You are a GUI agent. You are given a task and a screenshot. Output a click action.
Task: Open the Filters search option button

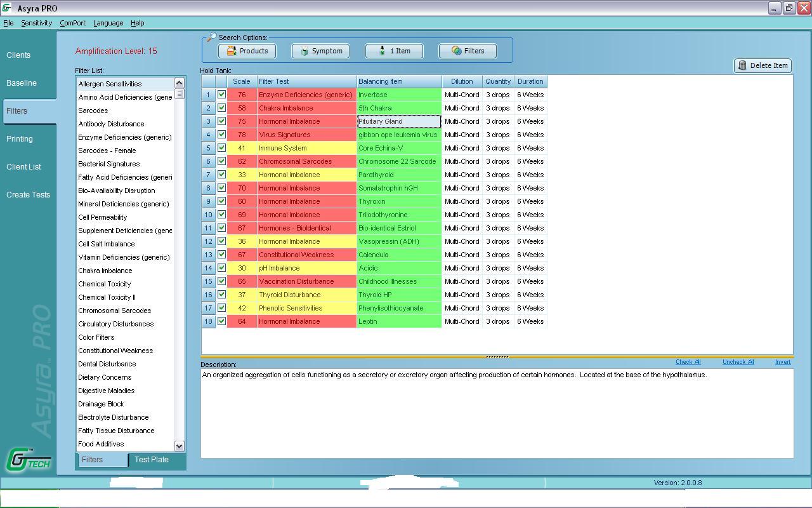468,51
